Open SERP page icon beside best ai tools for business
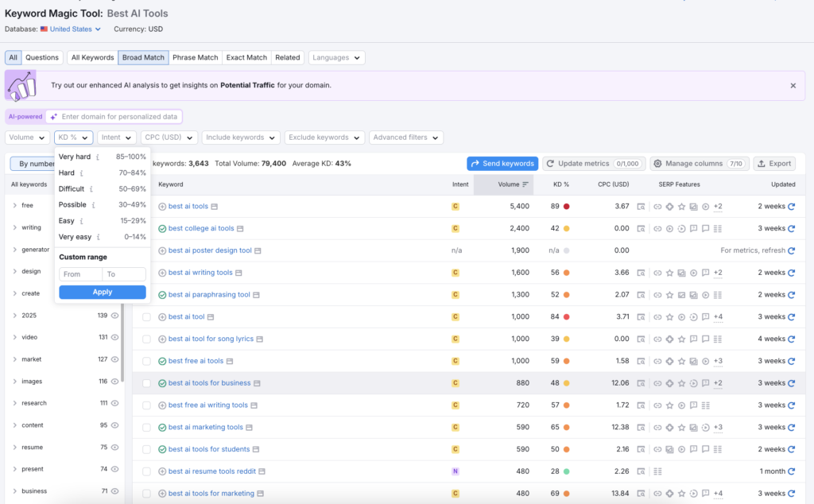Screen dimensions: 814x504 (x=257, y=383)
